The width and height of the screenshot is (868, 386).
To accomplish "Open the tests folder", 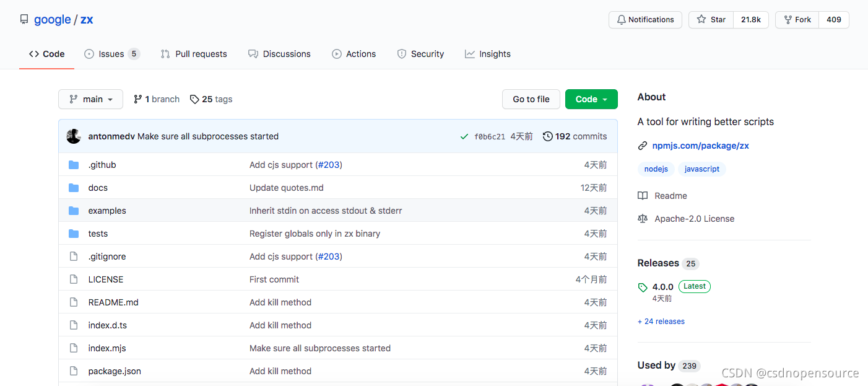I will coord(98,234).
